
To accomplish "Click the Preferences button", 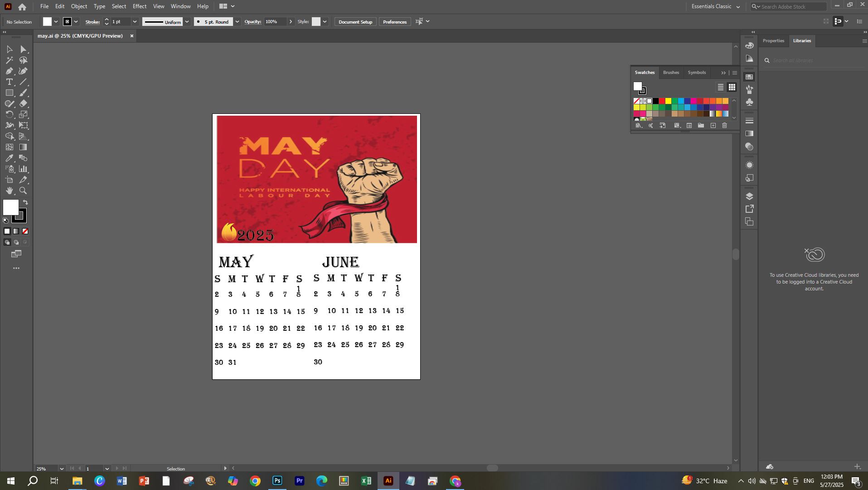I will point(394,22).
